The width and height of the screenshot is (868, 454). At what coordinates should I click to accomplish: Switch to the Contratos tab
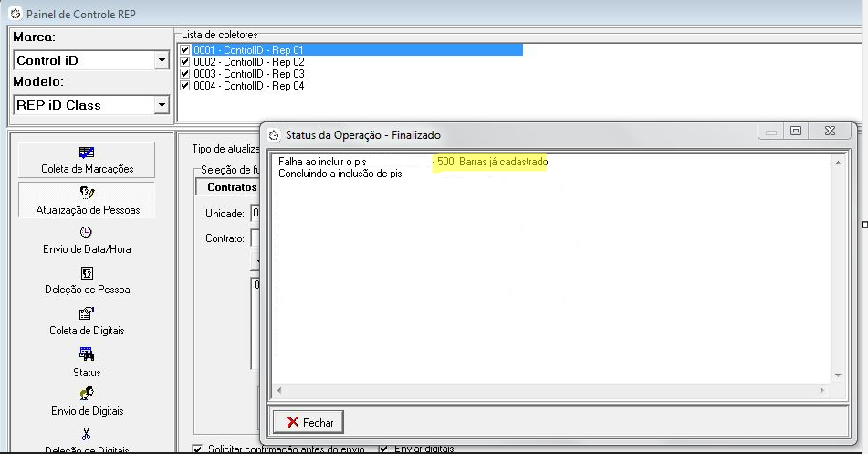point(232,187)
